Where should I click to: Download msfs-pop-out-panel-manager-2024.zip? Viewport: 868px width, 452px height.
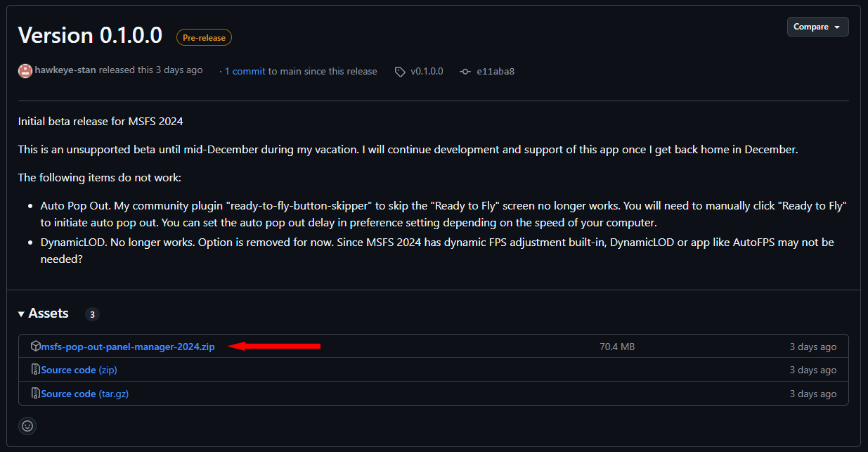tap(128, 347)
